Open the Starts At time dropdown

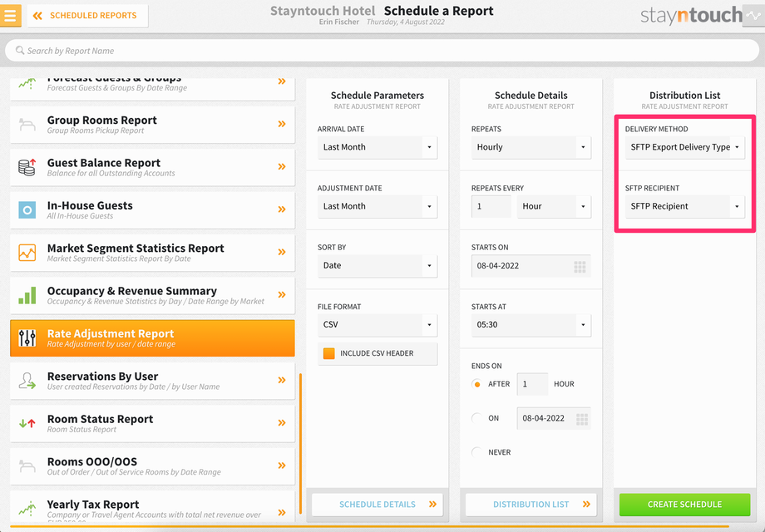pyautogui.click(x=531, y=325)
